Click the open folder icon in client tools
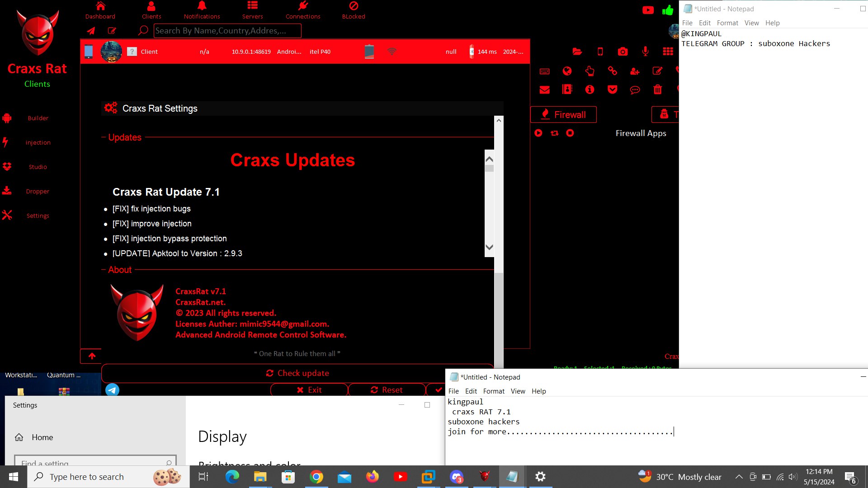 coord(577,52)
